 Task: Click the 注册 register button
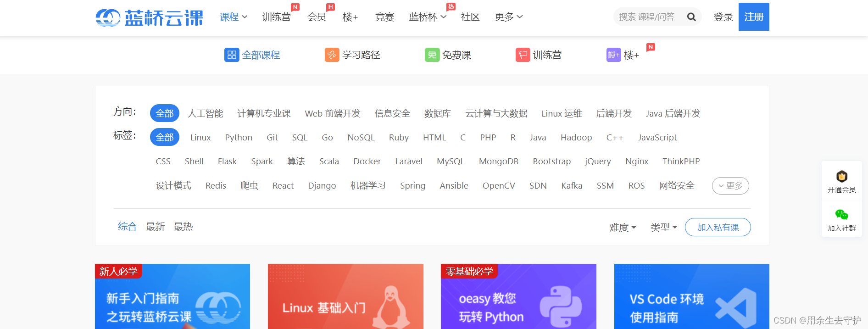tap(754, 17)
